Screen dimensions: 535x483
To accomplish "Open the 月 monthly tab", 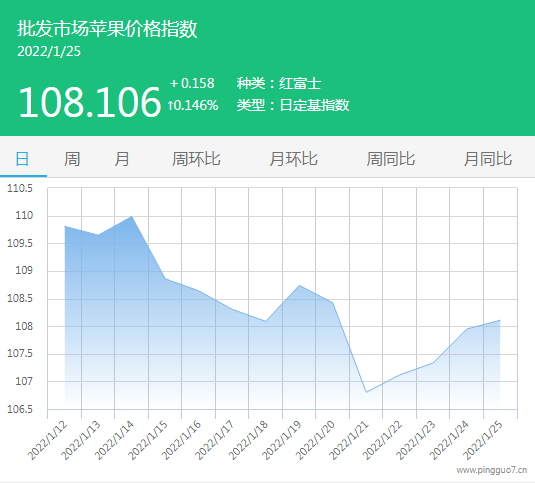I will pos(122,159).
